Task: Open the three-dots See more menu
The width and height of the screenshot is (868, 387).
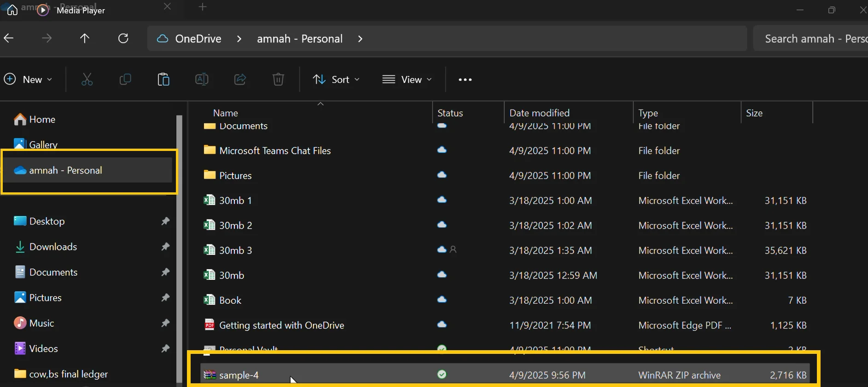Action: (465, 80)
